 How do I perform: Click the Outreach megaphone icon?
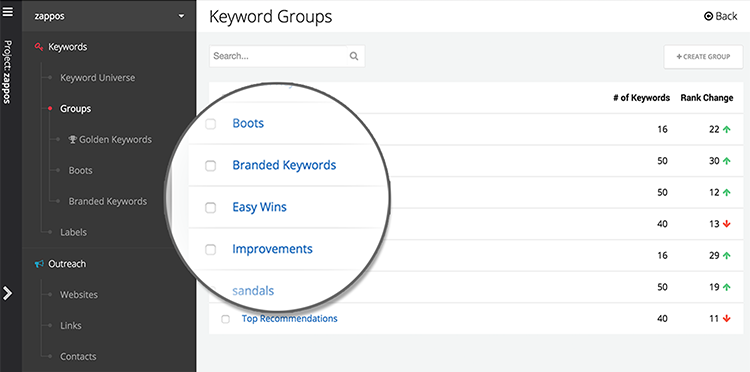tap(39, 264)
